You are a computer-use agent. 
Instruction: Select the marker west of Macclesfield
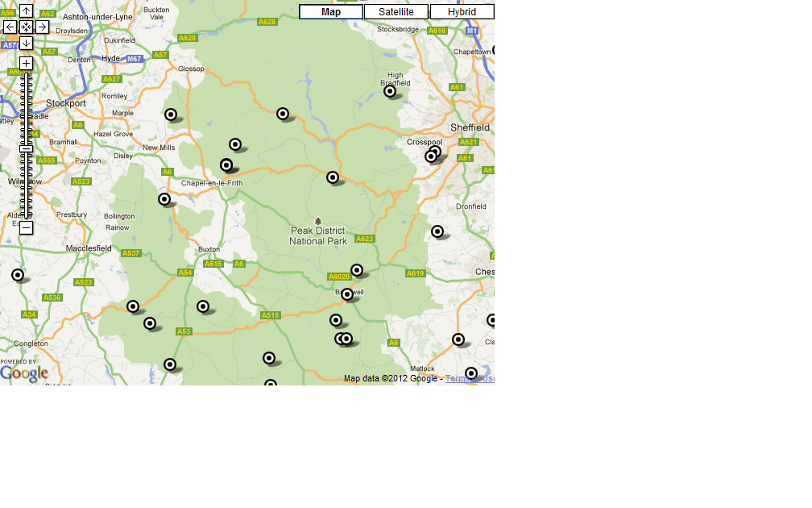18,275
